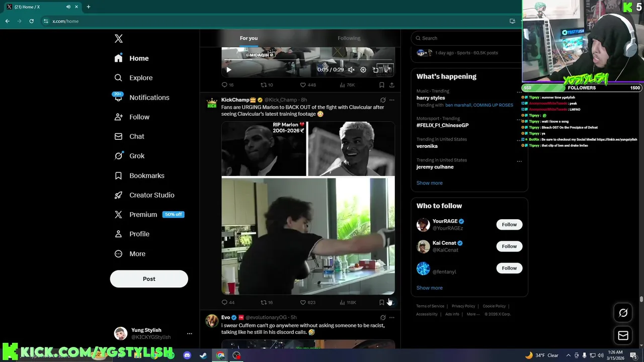Follow Kai Cenat
Viewport: 644px width, 362px height.
pos(509,246)
